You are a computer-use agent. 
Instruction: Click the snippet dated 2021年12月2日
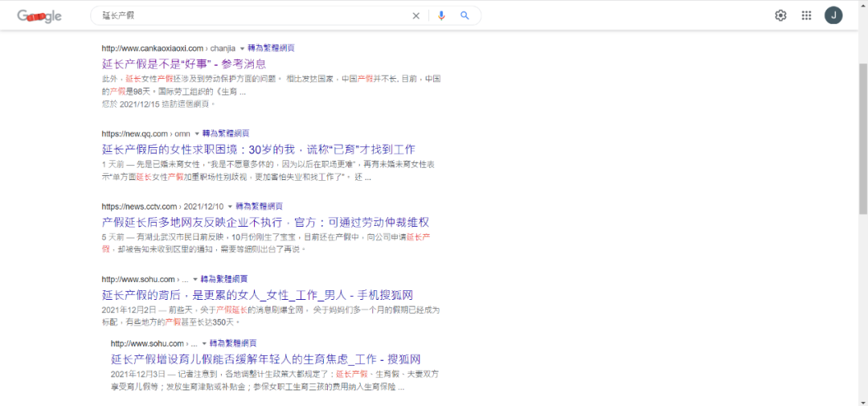click(x=272, y=316)
